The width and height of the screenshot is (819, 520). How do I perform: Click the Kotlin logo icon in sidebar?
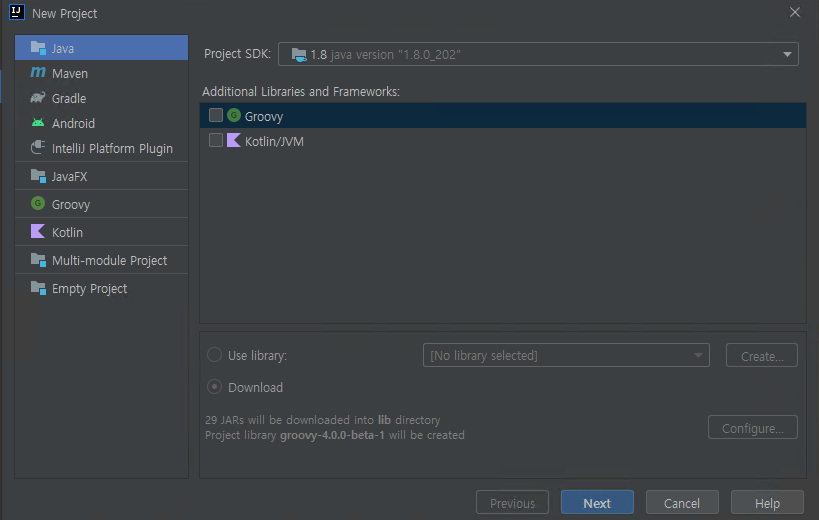[38, 231]
